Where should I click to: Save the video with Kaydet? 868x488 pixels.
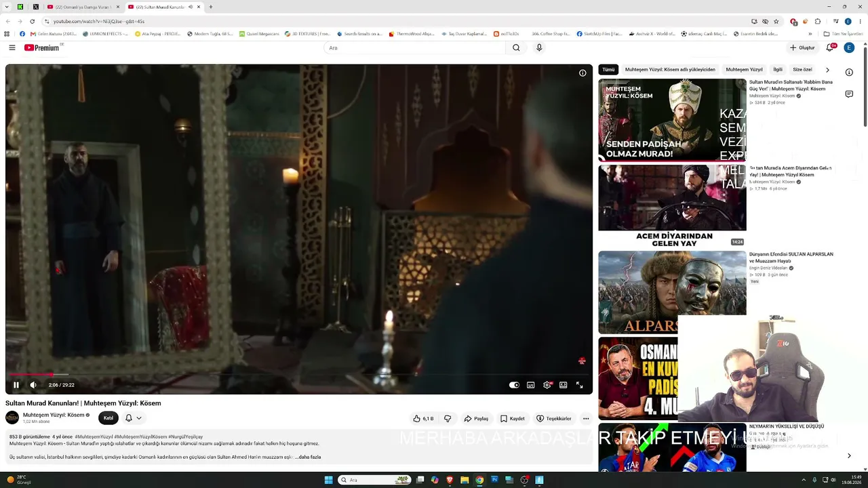coord(513,418)
